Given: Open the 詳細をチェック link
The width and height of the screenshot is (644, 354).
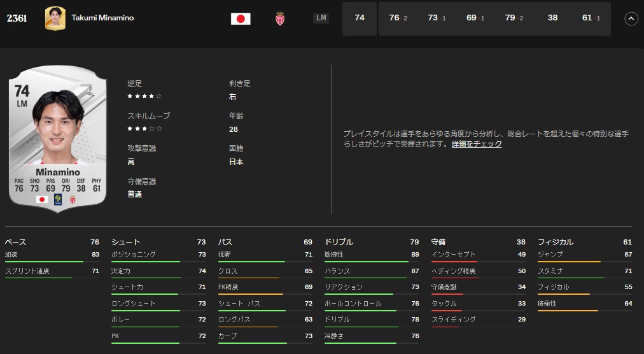Looking at the screenshot, I should coord(477,144).
